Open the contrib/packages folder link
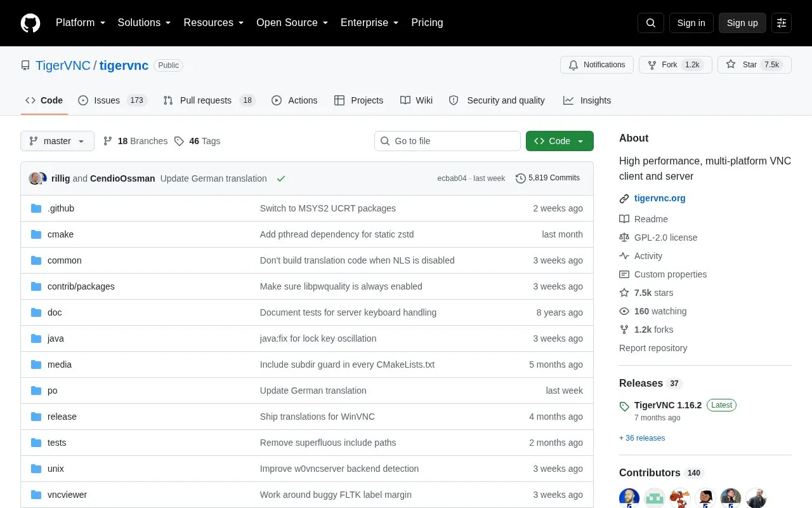Screen dimensions: 812x508 pyautogui.click(x=81, y=286)
